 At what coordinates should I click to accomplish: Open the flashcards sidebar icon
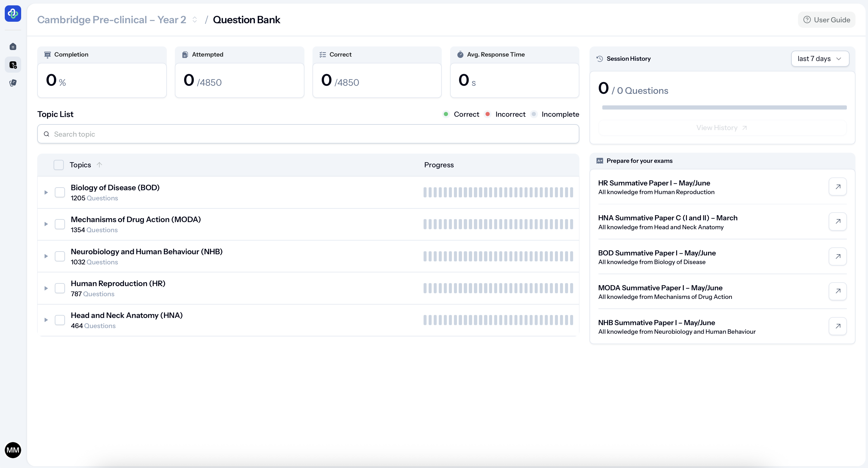click(13, 83)
